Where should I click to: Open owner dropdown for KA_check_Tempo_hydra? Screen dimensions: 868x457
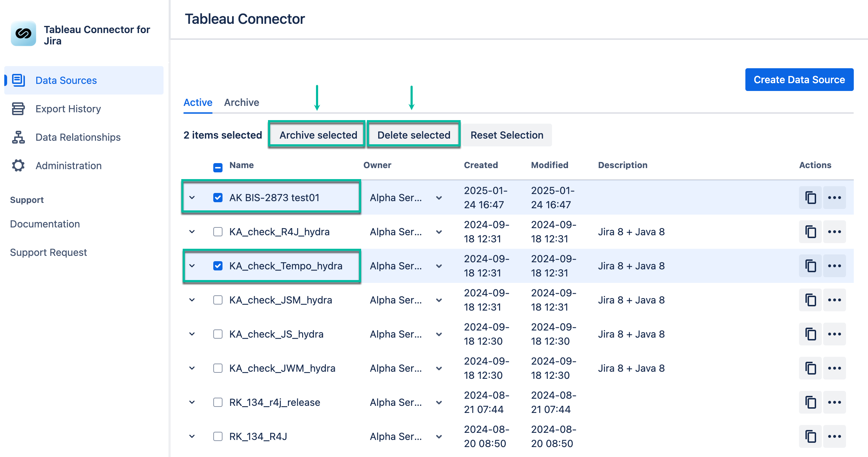439,266
